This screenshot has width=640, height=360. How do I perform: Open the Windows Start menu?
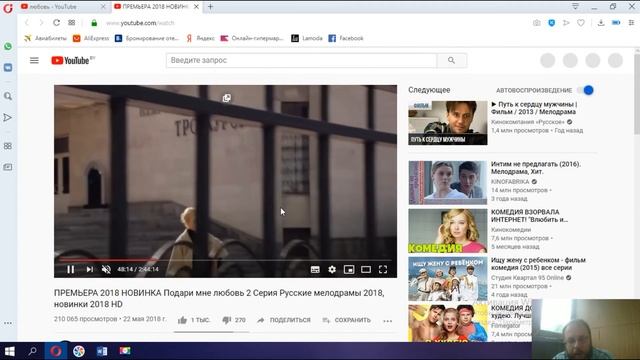click(x=9, y=351)
